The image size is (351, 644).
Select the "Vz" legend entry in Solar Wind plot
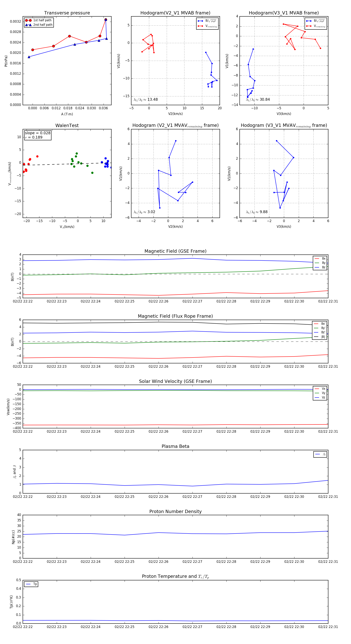[x=320, y=398]
